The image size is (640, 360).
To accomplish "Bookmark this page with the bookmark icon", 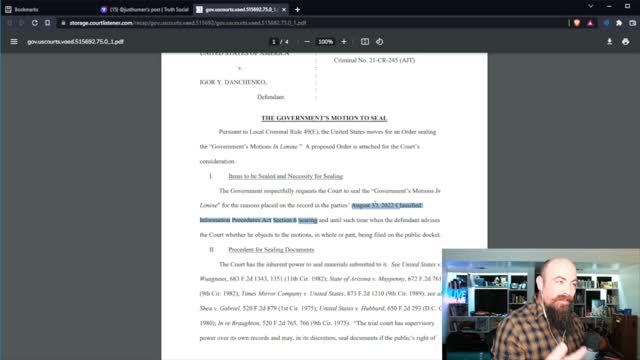I will pyautogui.click(x=48, y=23).
